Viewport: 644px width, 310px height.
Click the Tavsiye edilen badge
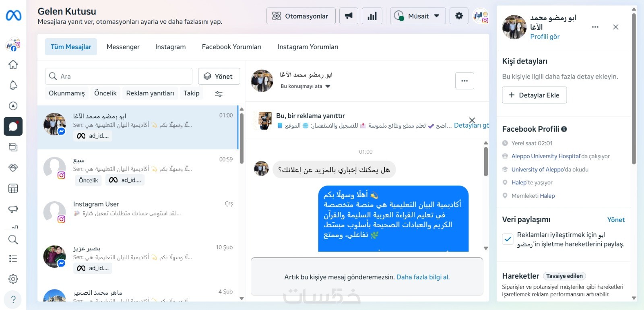564,276
